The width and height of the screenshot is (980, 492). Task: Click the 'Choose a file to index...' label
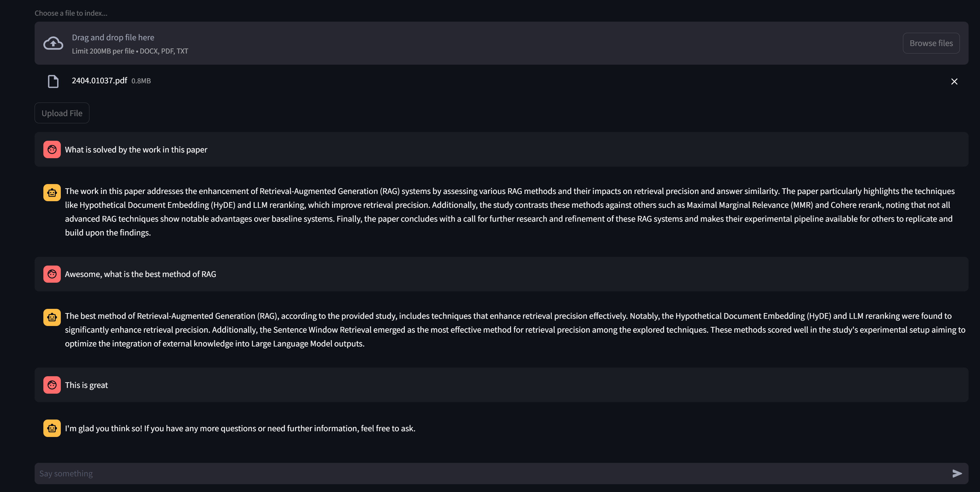click(x=71, y=13)
